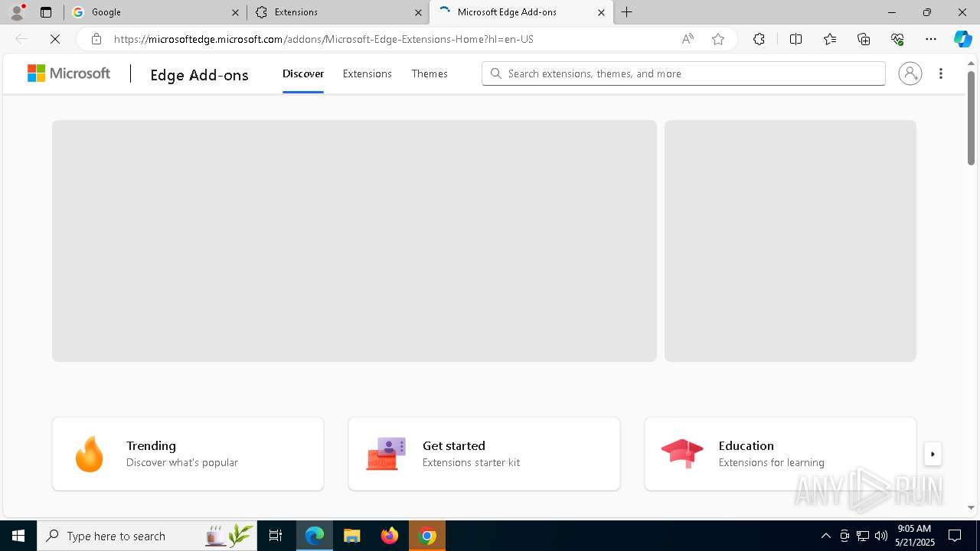The image size is (980, 551).
Task: Click the search magnifier icon
Action: click(x=496, y=73)
